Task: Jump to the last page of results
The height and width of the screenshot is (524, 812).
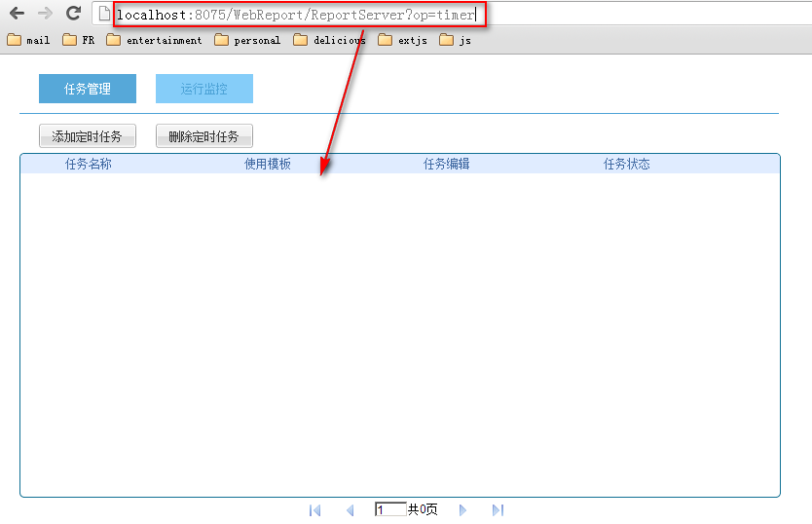Action: (498, 510)
